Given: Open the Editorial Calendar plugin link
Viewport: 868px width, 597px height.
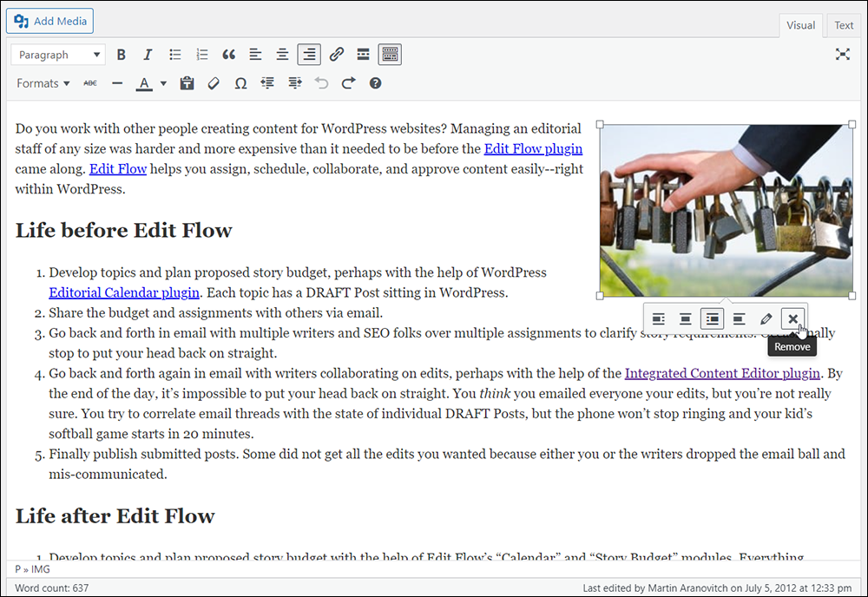Looking at the screenshot, I should tap(124, 292).
